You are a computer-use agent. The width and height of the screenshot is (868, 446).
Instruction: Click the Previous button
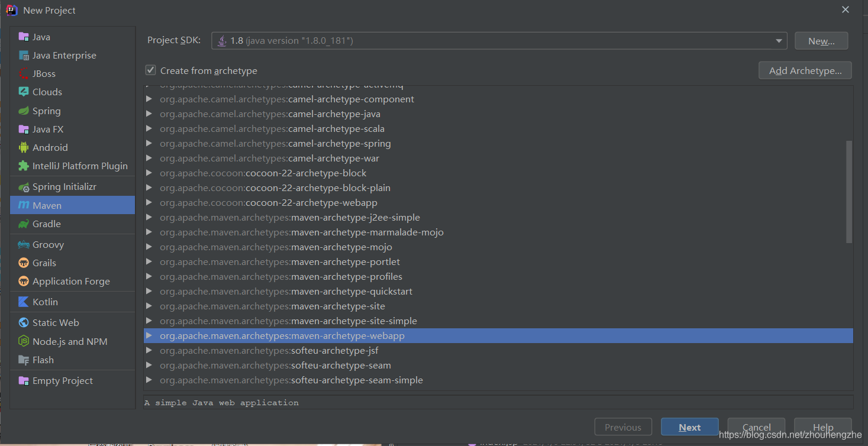(623, 427)
